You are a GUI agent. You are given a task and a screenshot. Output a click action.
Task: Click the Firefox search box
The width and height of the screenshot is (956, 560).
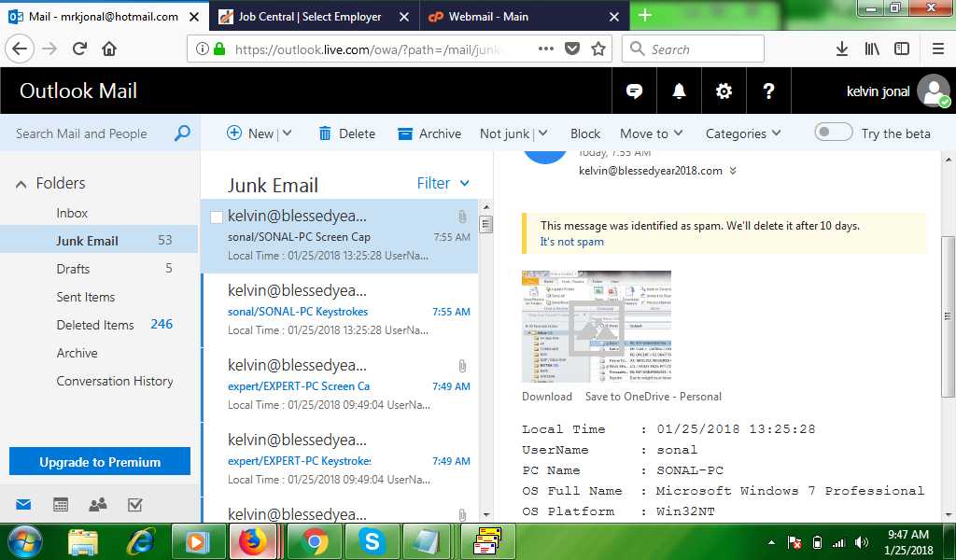(694, 49)
